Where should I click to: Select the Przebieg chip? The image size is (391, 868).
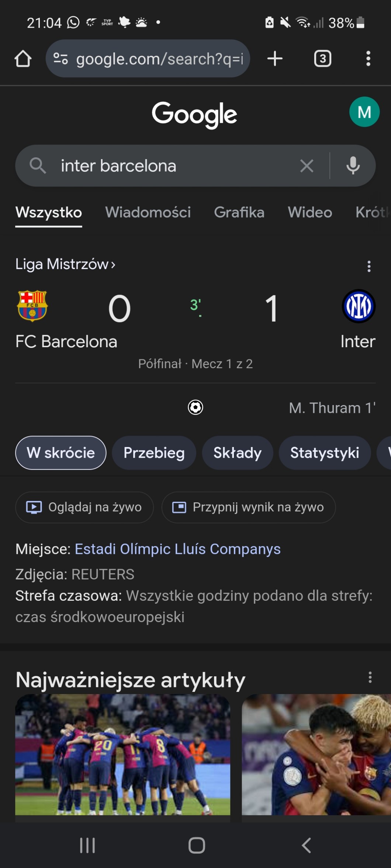[154, 453]
